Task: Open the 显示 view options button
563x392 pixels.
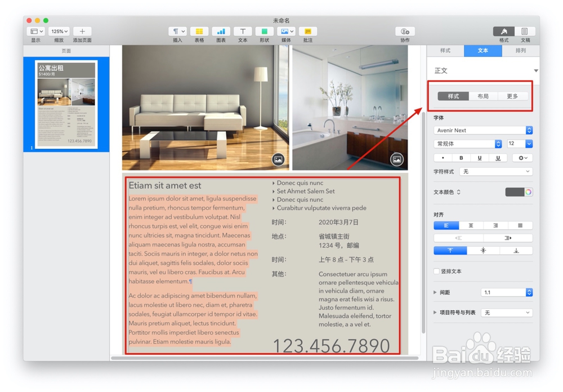Action: [x=35, y=32]
